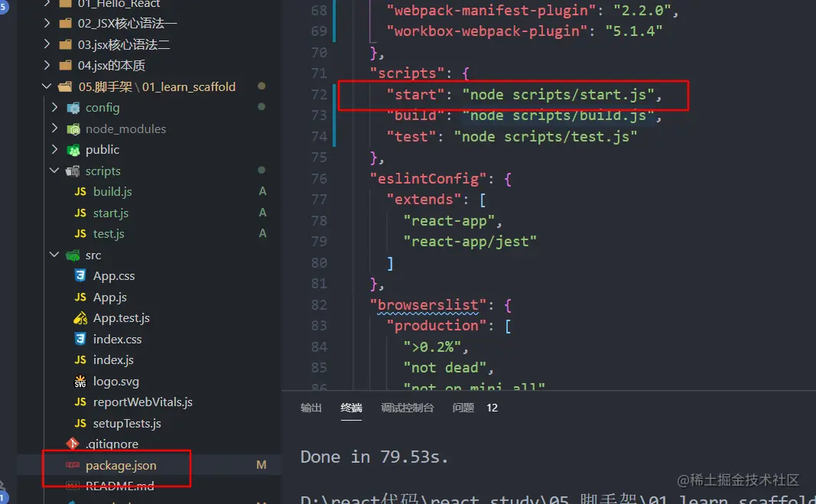Screen dimensions: 816x504
Task: Click the npm icon of package.json
Action: click(73, 465)
